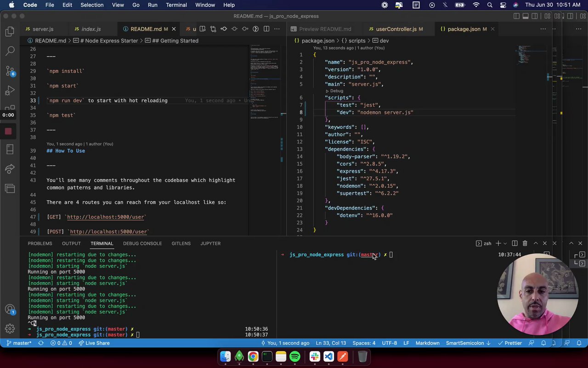The width and height of the screenshot is (588, 368).
Task: Click the Live Share button
Action: click(94, 343)
